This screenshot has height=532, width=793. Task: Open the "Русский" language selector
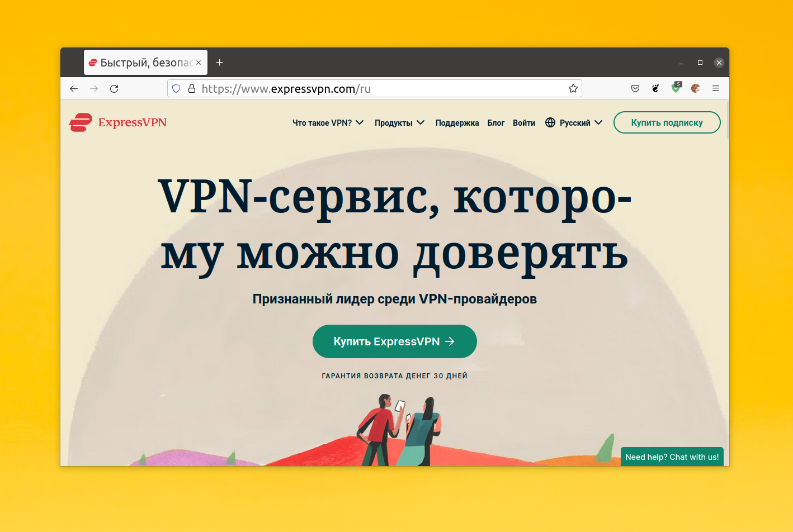574,123
